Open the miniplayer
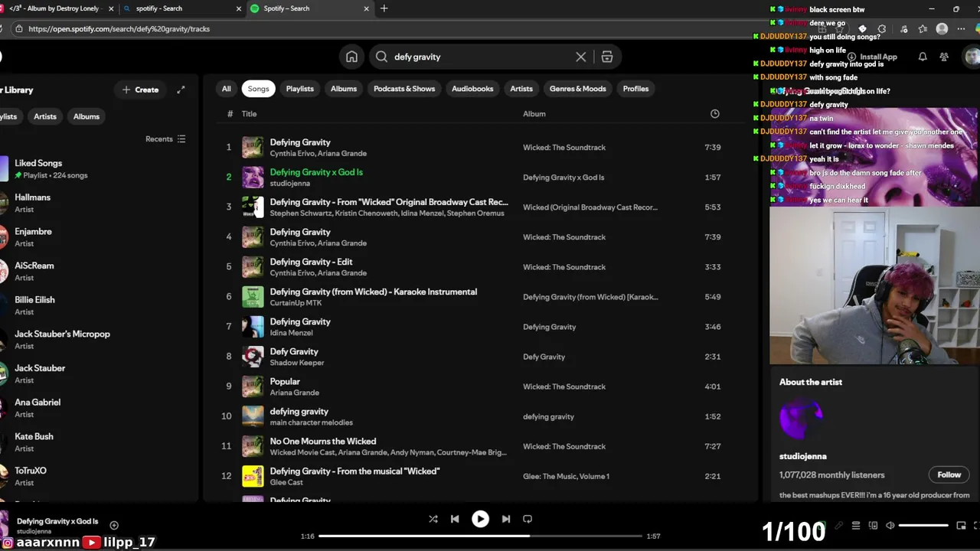The width and height of the screenshot is (980, 551). (961, 526)
